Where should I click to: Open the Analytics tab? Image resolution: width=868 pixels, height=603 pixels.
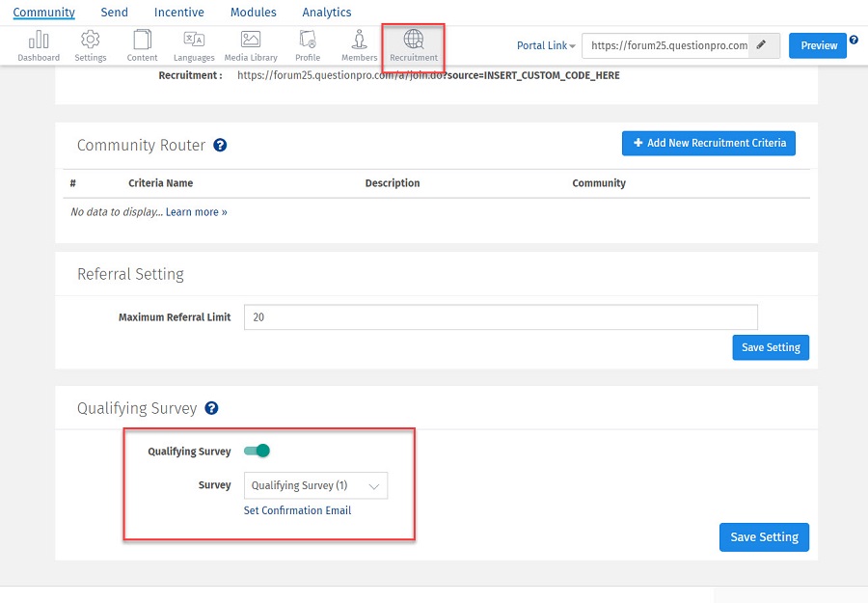pyautogui.click(x=326, y=13)
